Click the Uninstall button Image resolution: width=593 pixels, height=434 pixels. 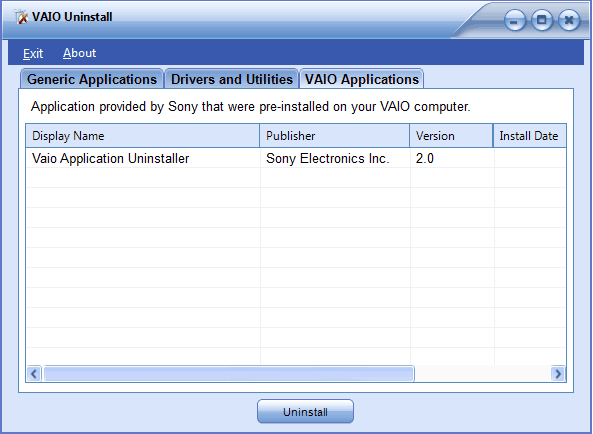(x=305, y=411)
